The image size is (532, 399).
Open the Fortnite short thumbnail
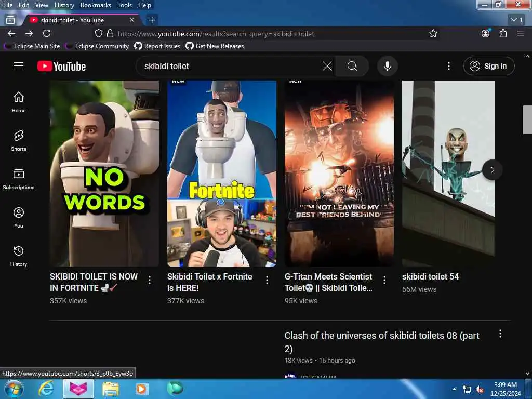[x=221, y=173]
